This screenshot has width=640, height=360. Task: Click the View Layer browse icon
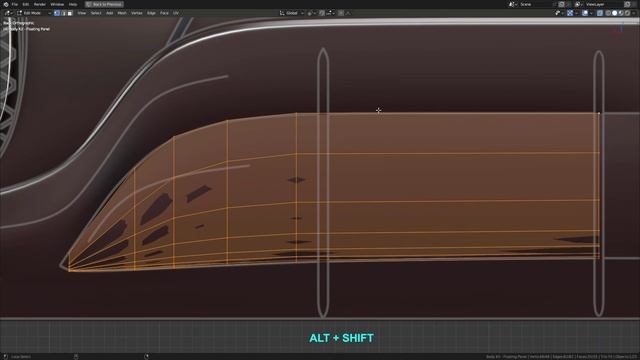point(579,4)
